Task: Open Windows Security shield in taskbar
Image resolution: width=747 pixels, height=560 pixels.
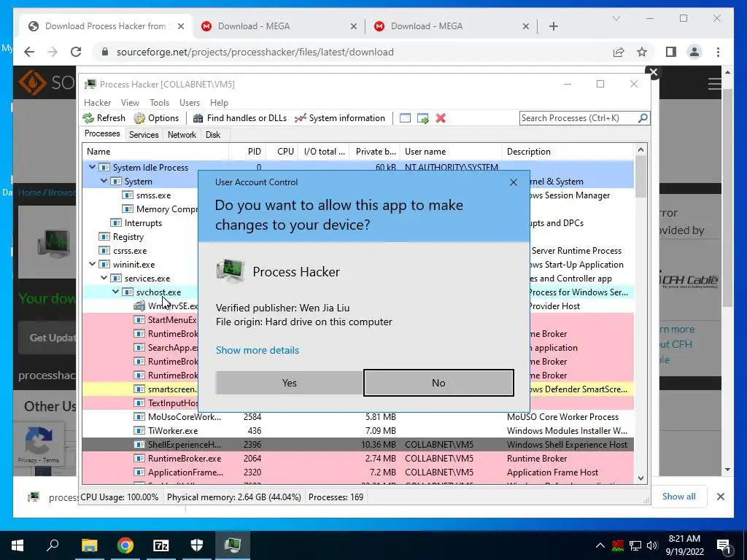Action: (197, 545)
